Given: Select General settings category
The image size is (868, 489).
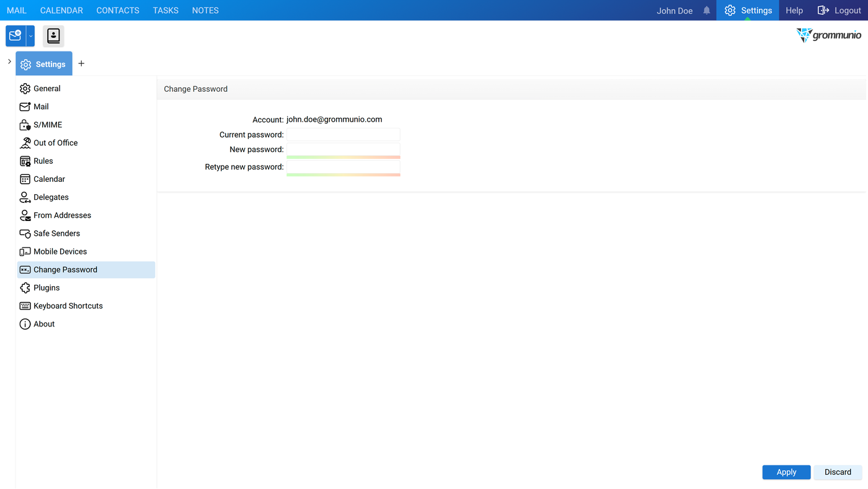Looking at the screenshot, I should click(47, 89).
